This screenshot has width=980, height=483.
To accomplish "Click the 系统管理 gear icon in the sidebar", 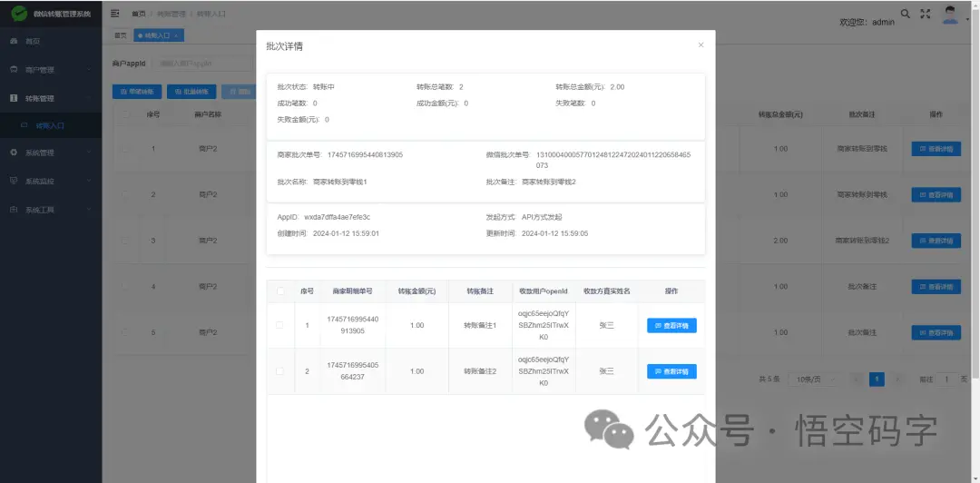I will pyautogui.click(x=14, y=152).
